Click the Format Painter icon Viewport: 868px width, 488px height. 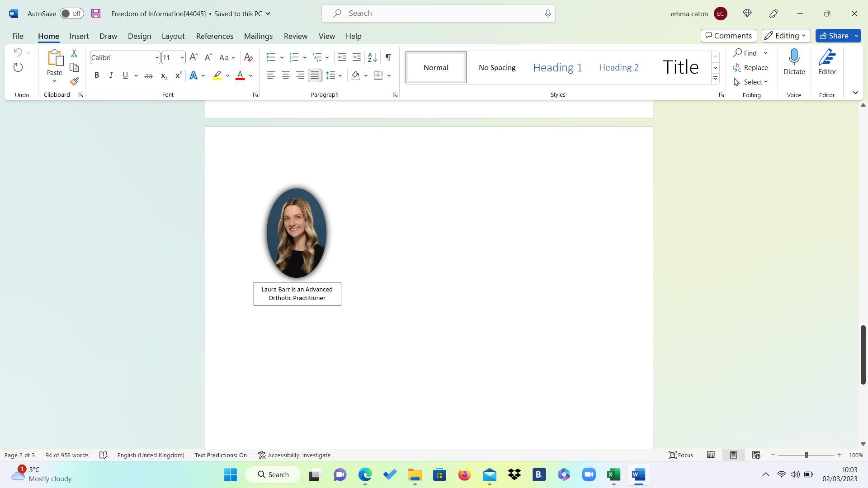point(74,82)
